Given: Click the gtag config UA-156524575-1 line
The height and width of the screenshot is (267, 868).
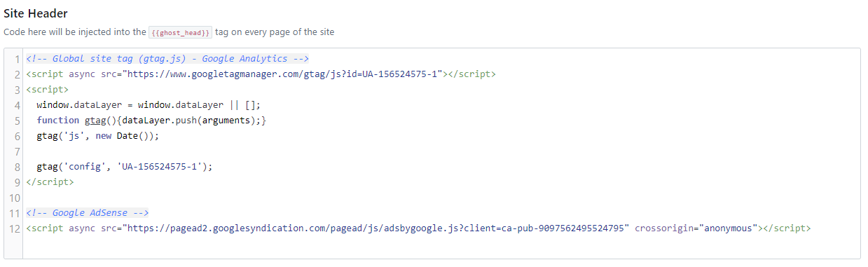Looking at the screenshot, I should point(124,167).
